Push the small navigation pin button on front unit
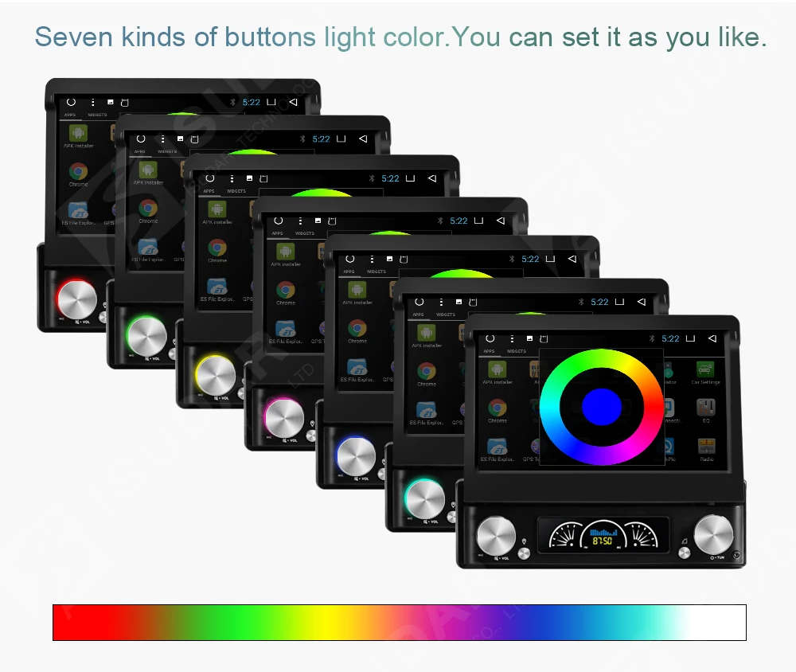 tap(524, 553)
